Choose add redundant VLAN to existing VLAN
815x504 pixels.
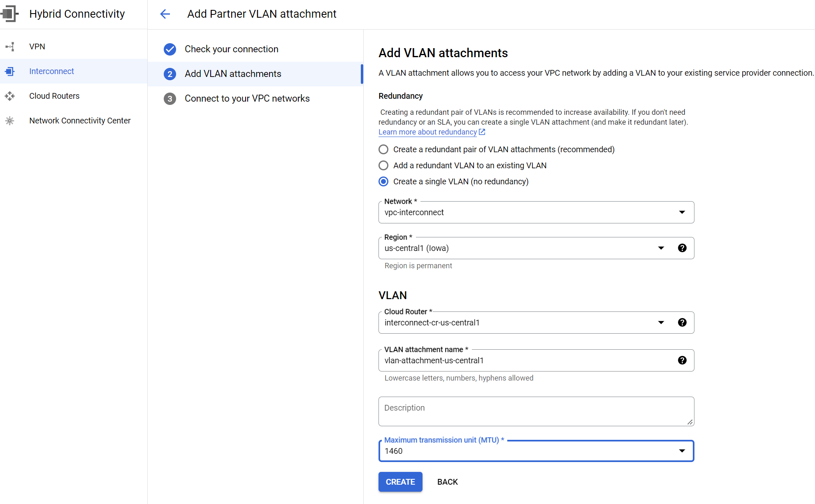pyautogui.click(x=383, y=165)
